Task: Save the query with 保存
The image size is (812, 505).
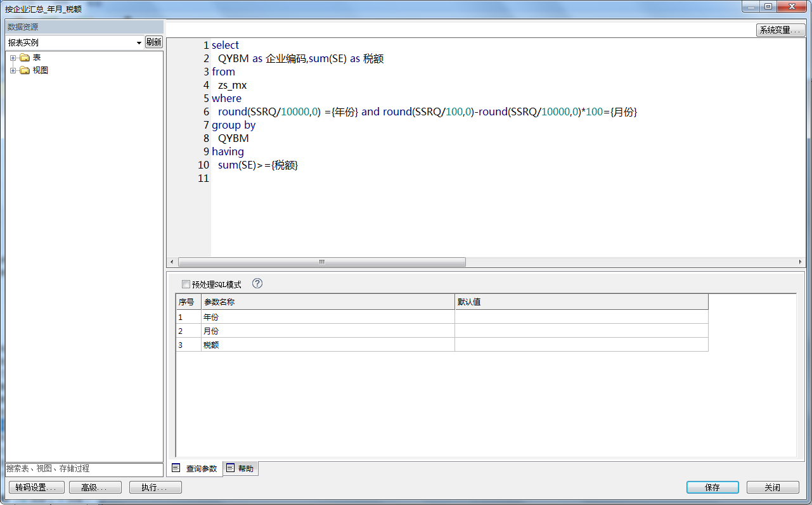Action: point(712,487)
